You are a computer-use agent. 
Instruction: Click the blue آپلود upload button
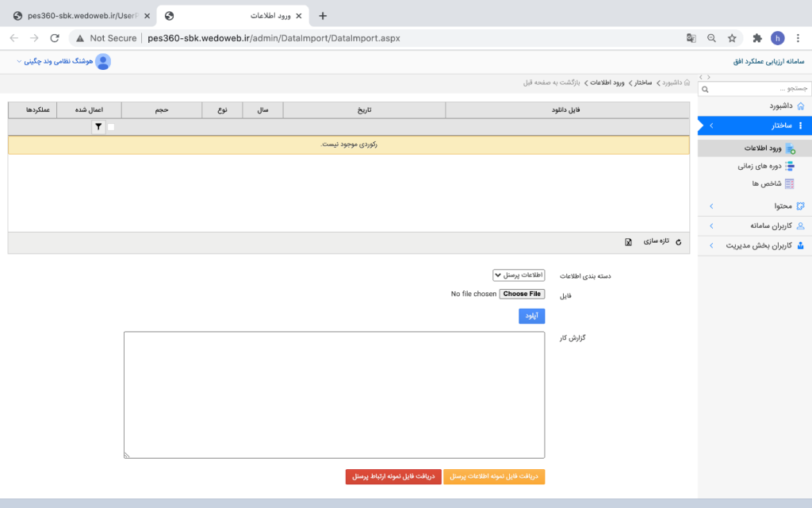(531, 316)
